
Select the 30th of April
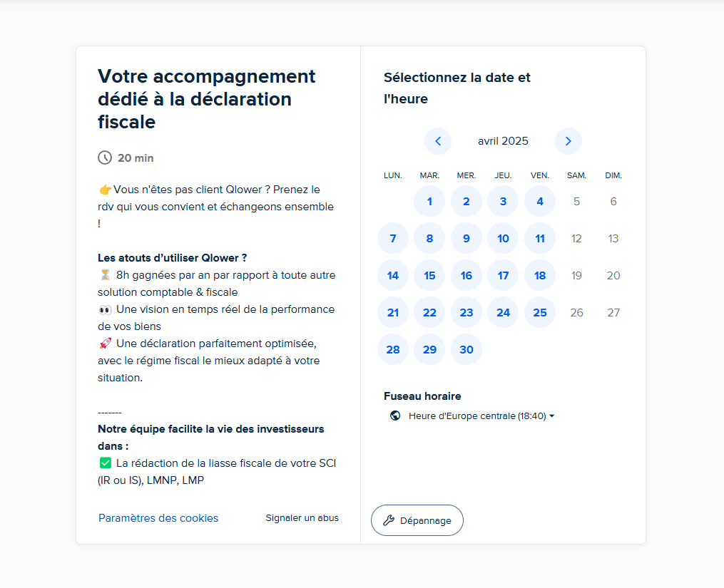(466, 349)
